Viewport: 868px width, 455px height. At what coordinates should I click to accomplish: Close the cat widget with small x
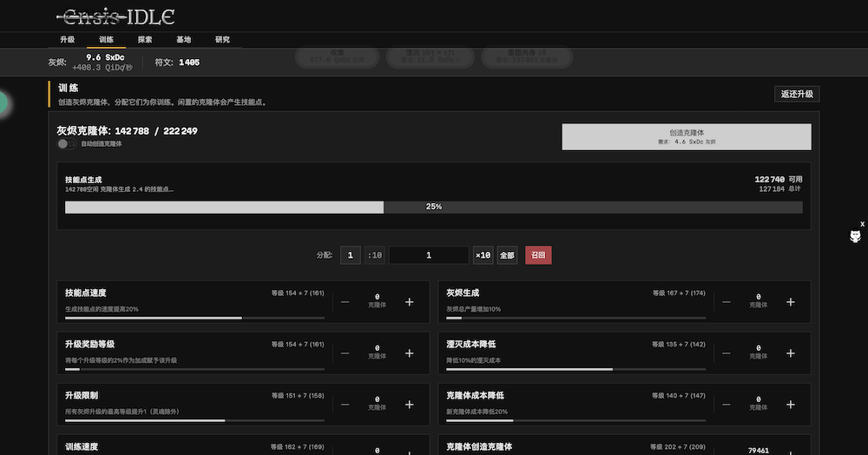(x=862, y=224)
